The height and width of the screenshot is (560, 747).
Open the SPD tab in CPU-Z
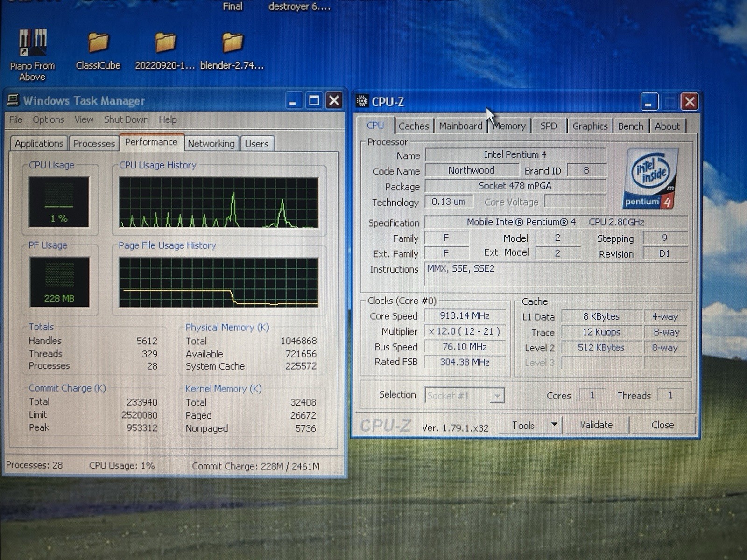pyautogui.click(x=549, y=126)
